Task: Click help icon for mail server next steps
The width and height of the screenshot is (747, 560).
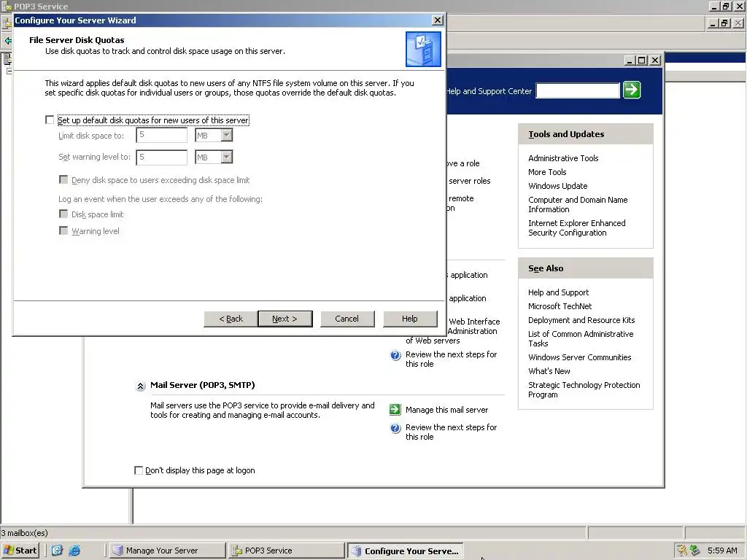Action: point(395,428)
